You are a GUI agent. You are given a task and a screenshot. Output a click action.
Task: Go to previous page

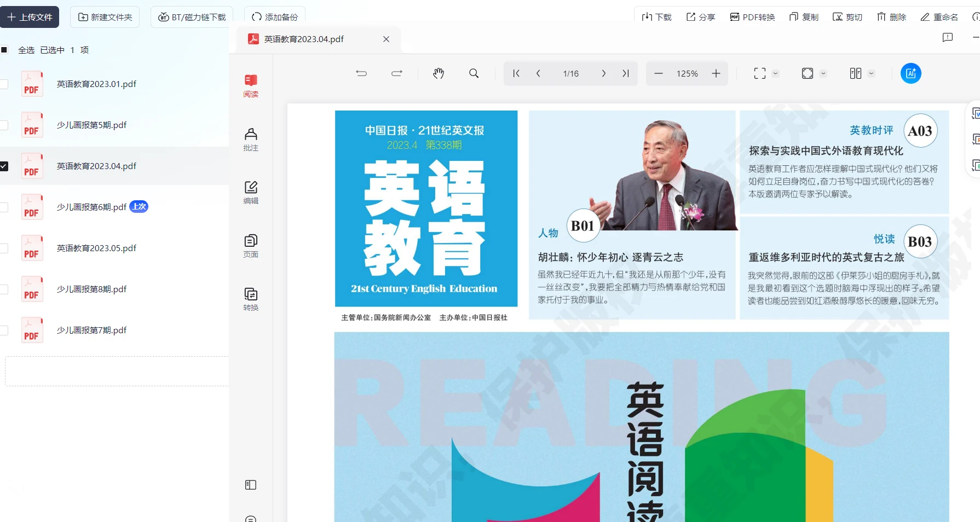[x=538, y=73]
